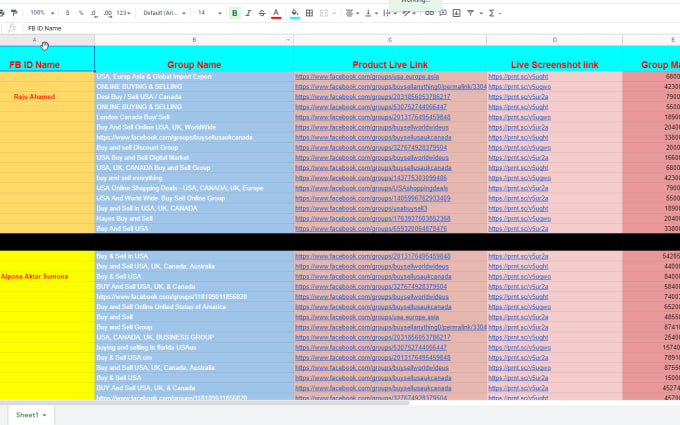Decrease decimal places
The width and height of the screenshot is (680, 425).
click(x=94, y=13)
